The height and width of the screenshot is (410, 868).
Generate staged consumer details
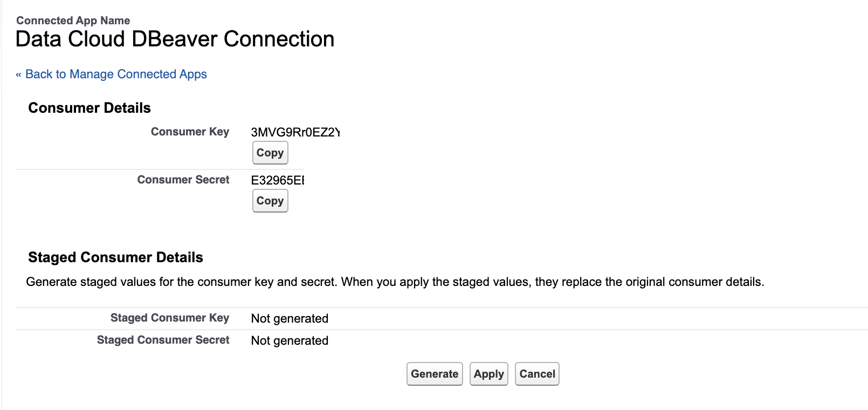pyautogui.click(x=435, y=374)
